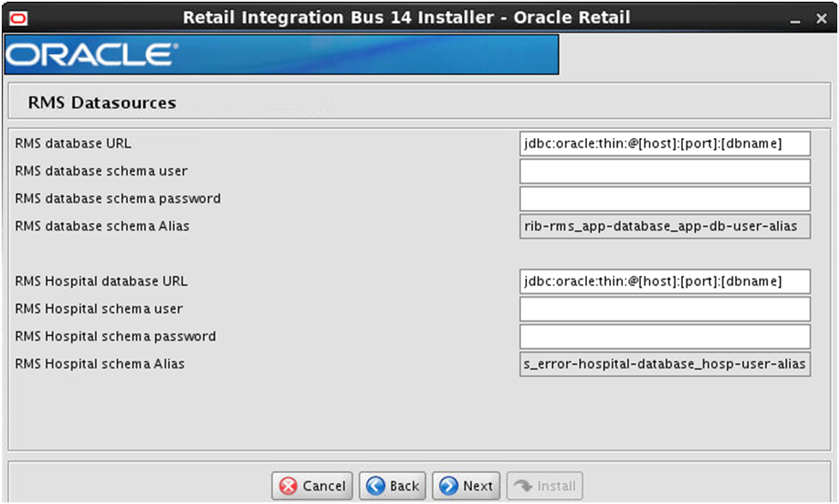
Task: Close the installer window
Action: point(821,19)
